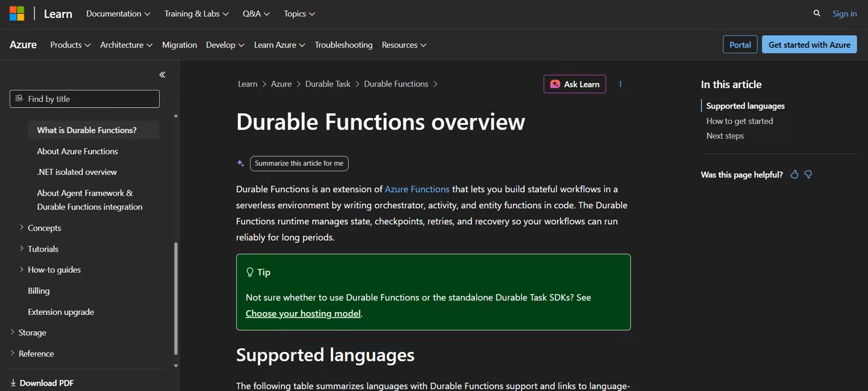Click the Learn breadcrumb
The height and width of the screenshot is (391, 868).
(x=247, y=84)
